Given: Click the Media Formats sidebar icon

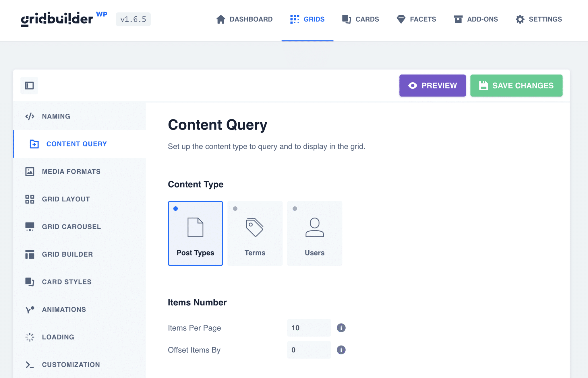Looking at the screenshot, I should (30, 171).
